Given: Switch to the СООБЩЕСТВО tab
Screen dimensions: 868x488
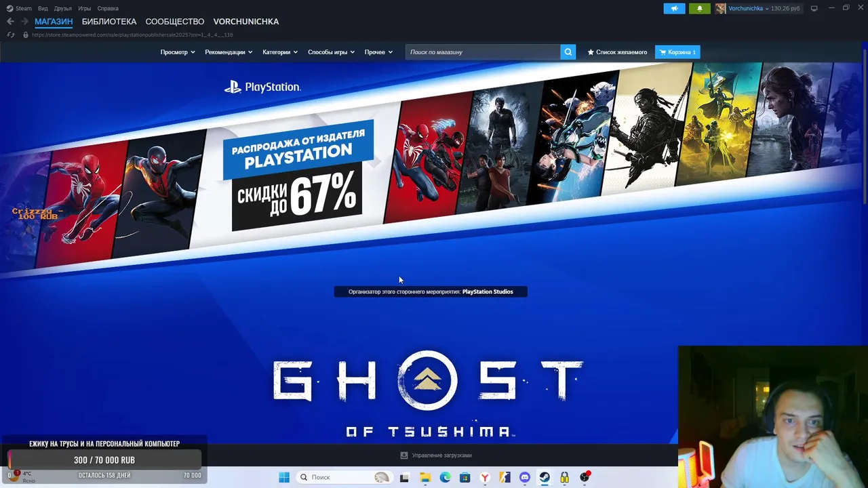Looking at the screenshot, I should [175, 22].
